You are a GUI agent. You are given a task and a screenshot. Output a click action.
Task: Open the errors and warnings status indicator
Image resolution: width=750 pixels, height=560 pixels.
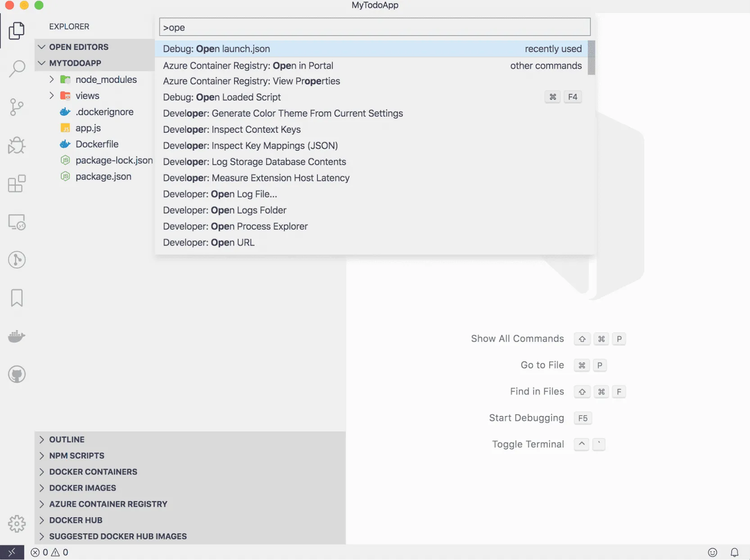(49, 552)
